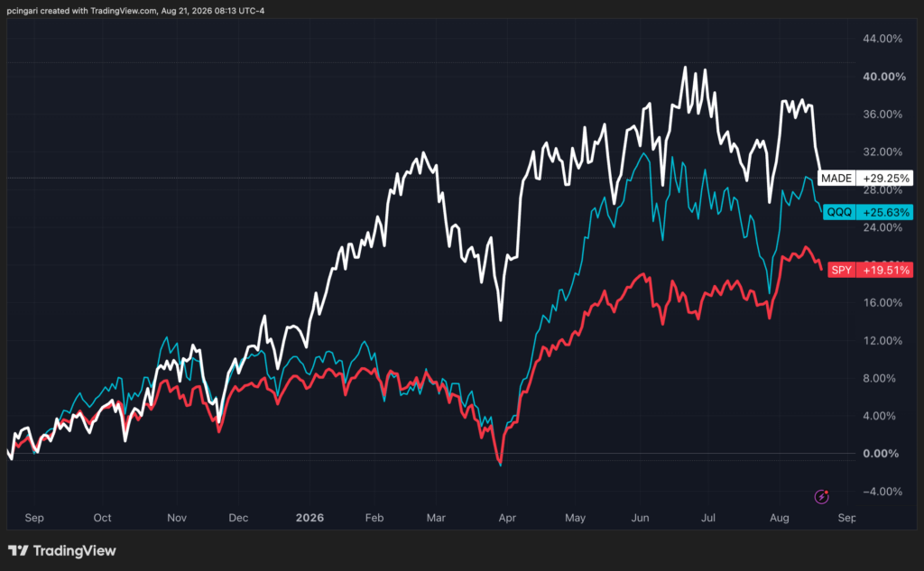Click the 16.00% axis label

pyautogui.click(x=882, y=303)
